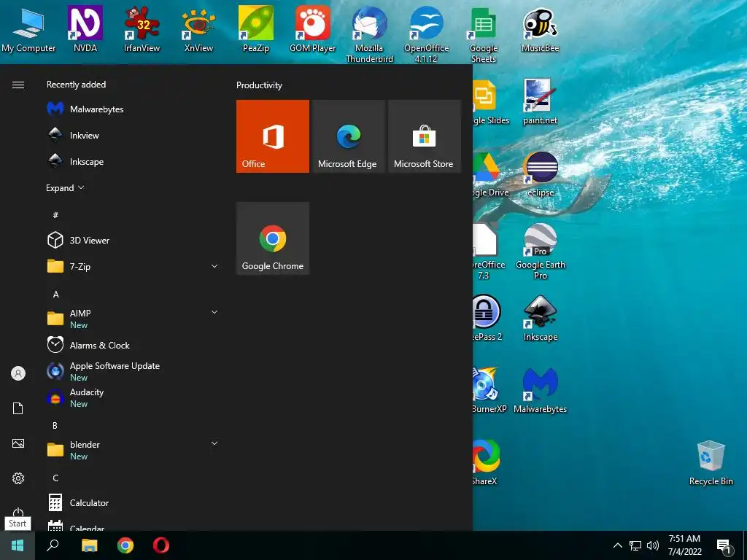The height and width of the screenshot is (560, 747).
Task: Open Documents from Start sidebar
Action: click(x=18, y=408)
